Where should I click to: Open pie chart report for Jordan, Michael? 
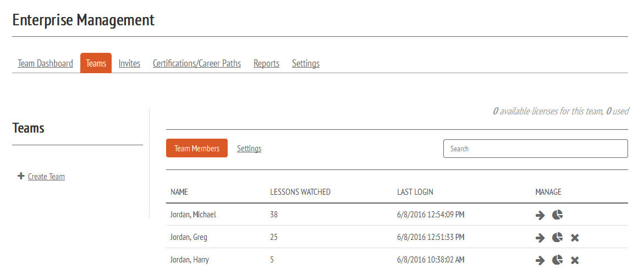click(x=557, y=215)
